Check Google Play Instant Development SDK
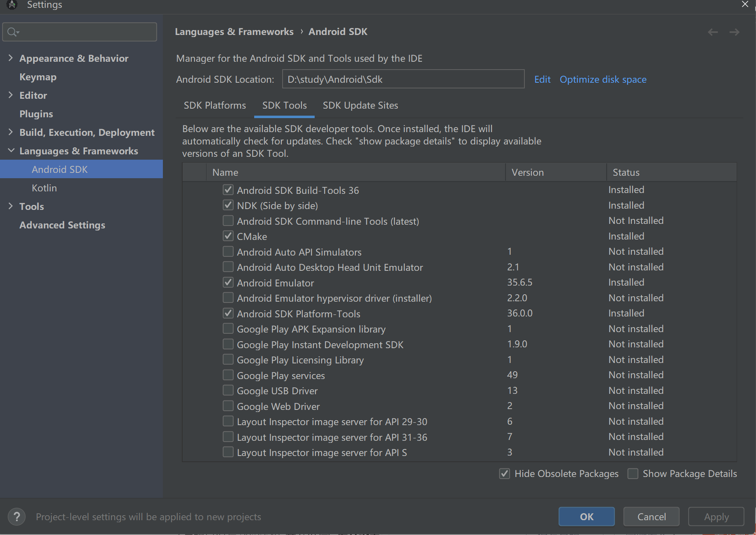The height and width of the screenshot is (535, 756). [x=228, y=344]
